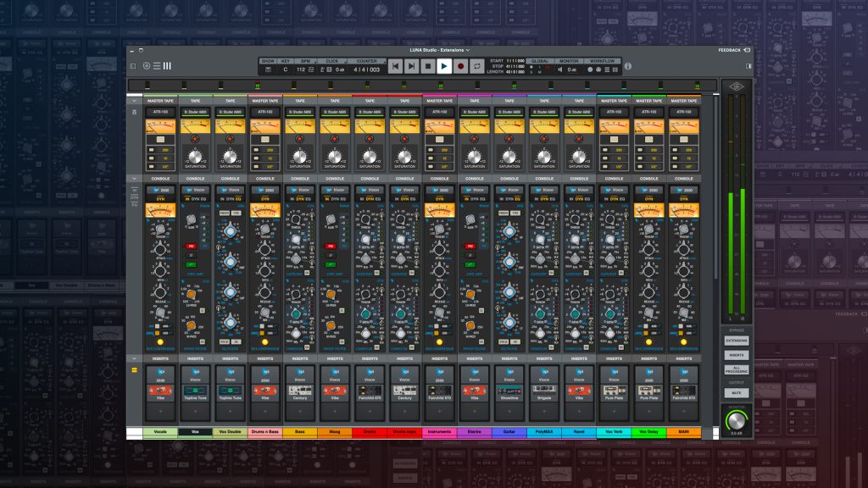Adjust the Monitor level knob

pos(737,421)
